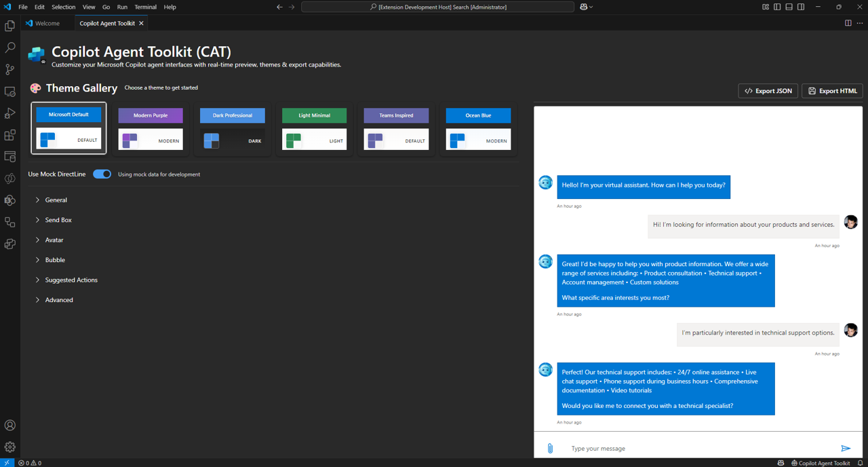Close the Copilot Agent Toolkit tab
This screenshot has width=868, height=467.
pos(141,23)
